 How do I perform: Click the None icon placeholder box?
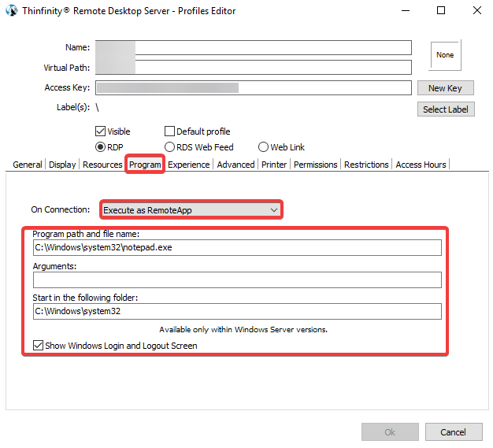click(445, 55)
